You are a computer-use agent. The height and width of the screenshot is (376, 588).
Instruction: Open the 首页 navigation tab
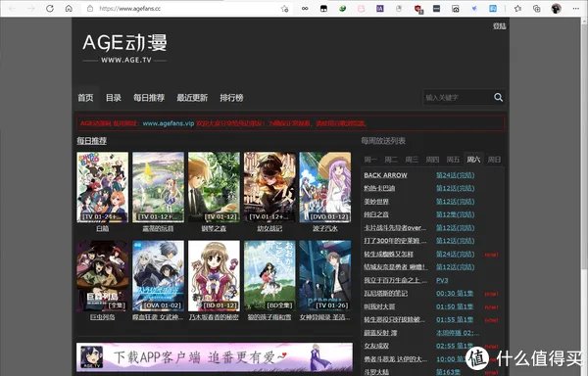(x=85, y=98)
